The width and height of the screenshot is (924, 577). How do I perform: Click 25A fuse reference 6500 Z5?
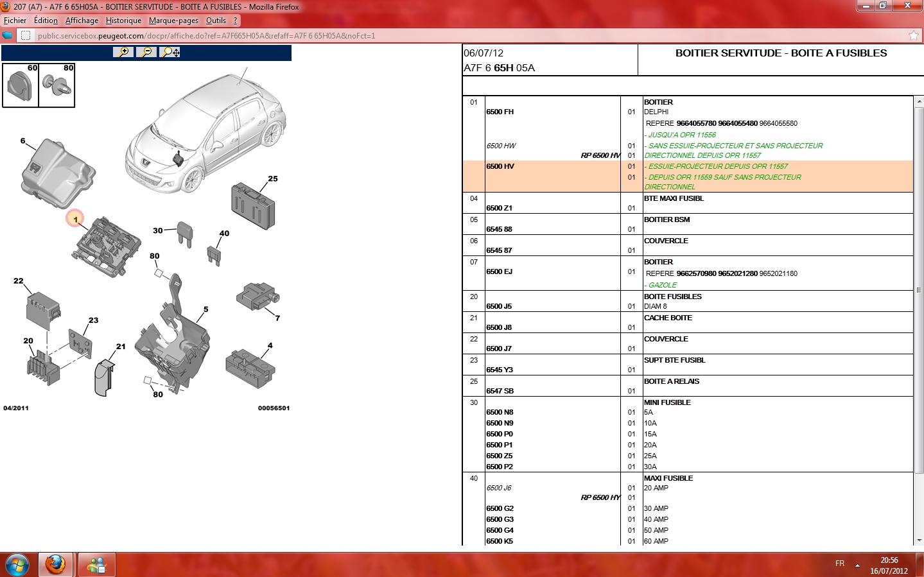tap(499, 456)
